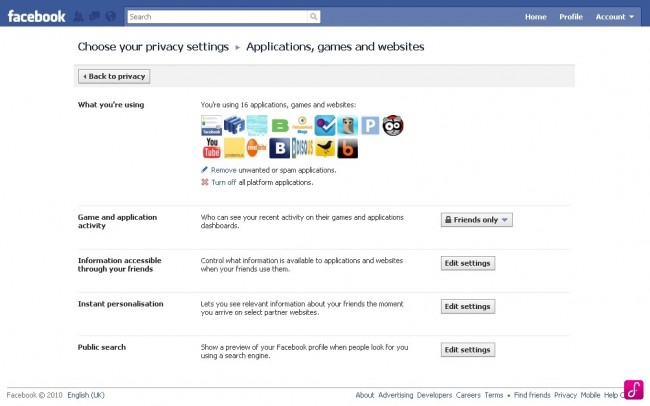Click inside the Search input field
The height and width of the screenshot is (406, 650).
pyautogui.click(x=218, y=17)
